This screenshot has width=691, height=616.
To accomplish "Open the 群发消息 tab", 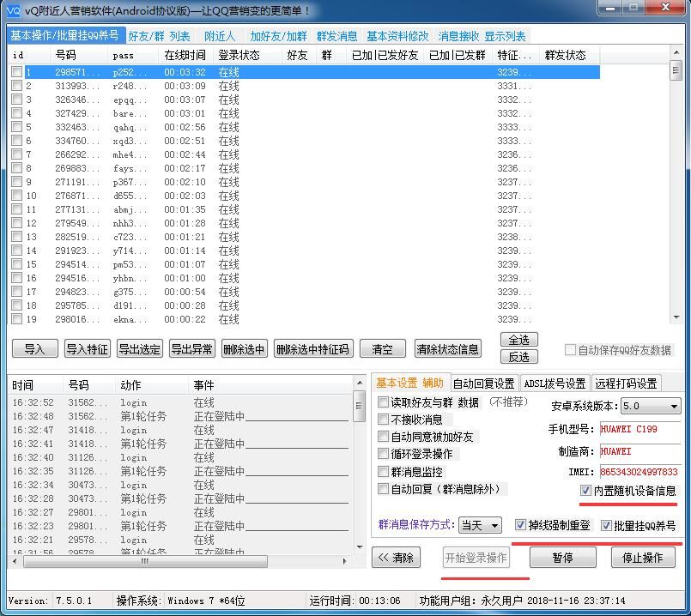I will point(336,36).
